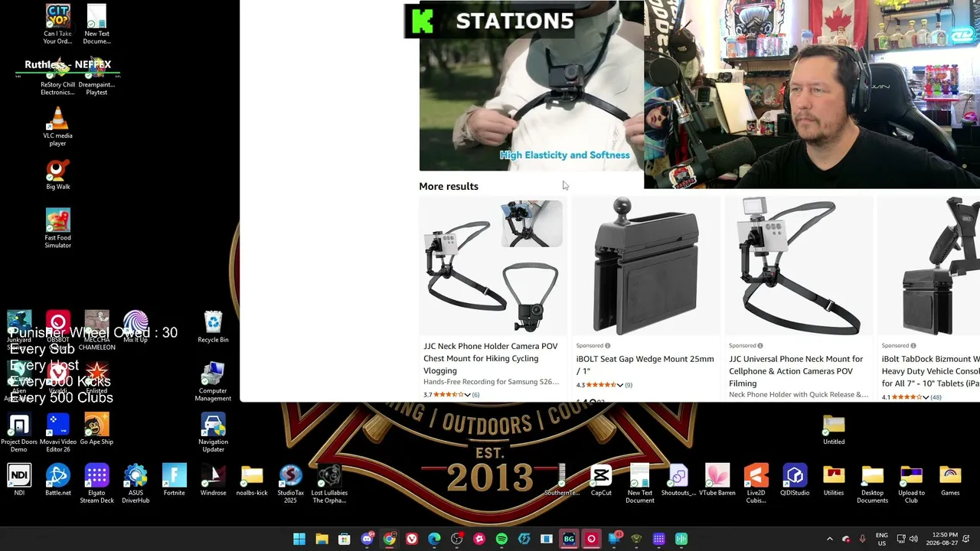Launch the Fortnite desktop shortcut

[x=174, y=480]
